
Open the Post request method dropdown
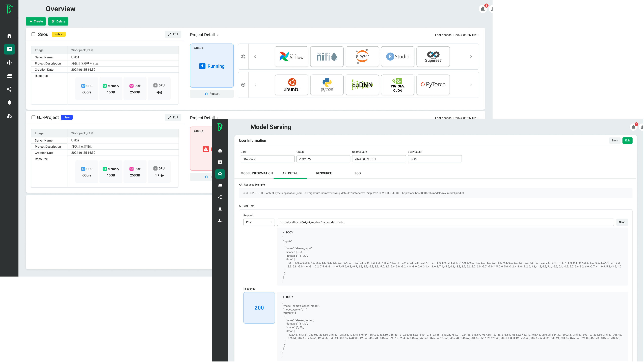259,222
